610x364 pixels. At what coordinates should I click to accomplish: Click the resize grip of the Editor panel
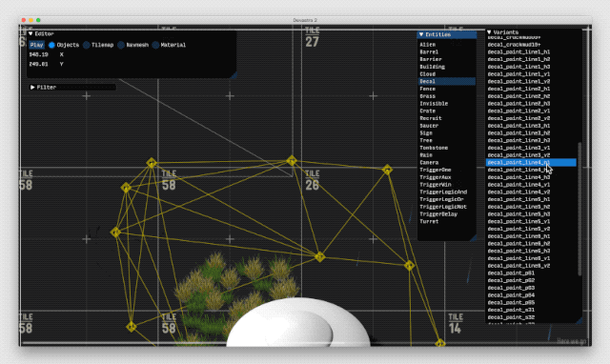point(234,75)
